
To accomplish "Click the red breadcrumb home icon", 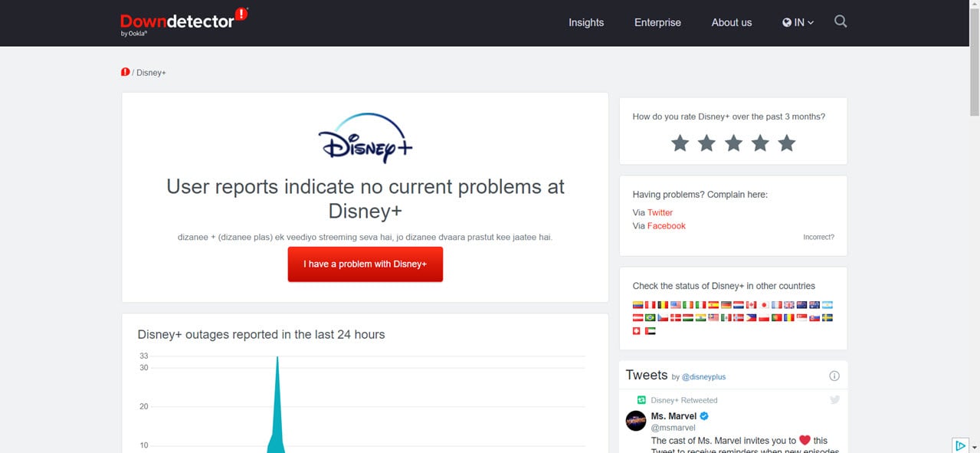I will point(126,72).
